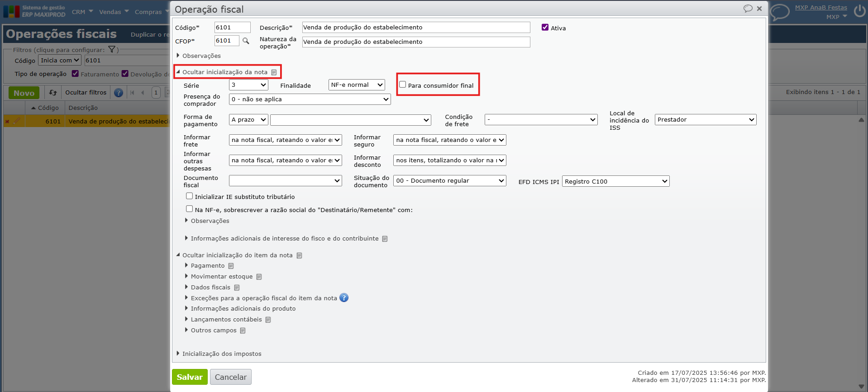This screenshot has height=392, width=868.
Task: Click the note icon beside Informações adicionais de interesse
Action: [x=385, y=239]
